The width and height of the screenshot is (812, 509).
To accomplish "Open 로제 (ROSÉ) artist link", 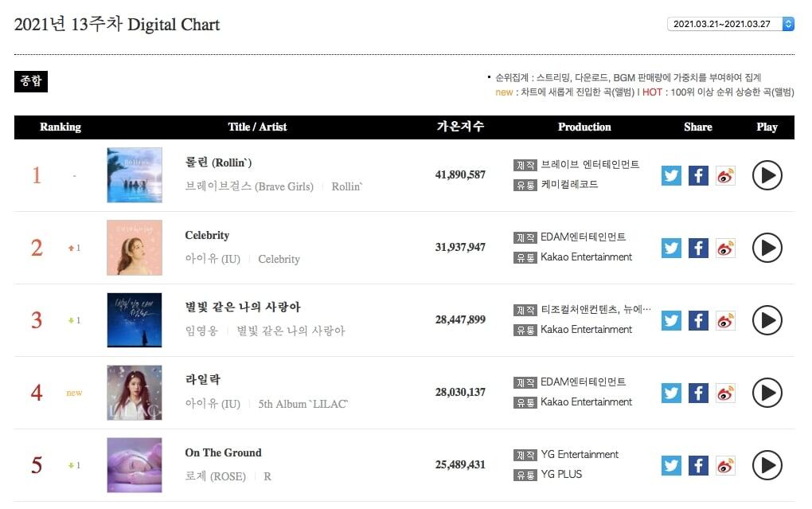I will (215, 476).
